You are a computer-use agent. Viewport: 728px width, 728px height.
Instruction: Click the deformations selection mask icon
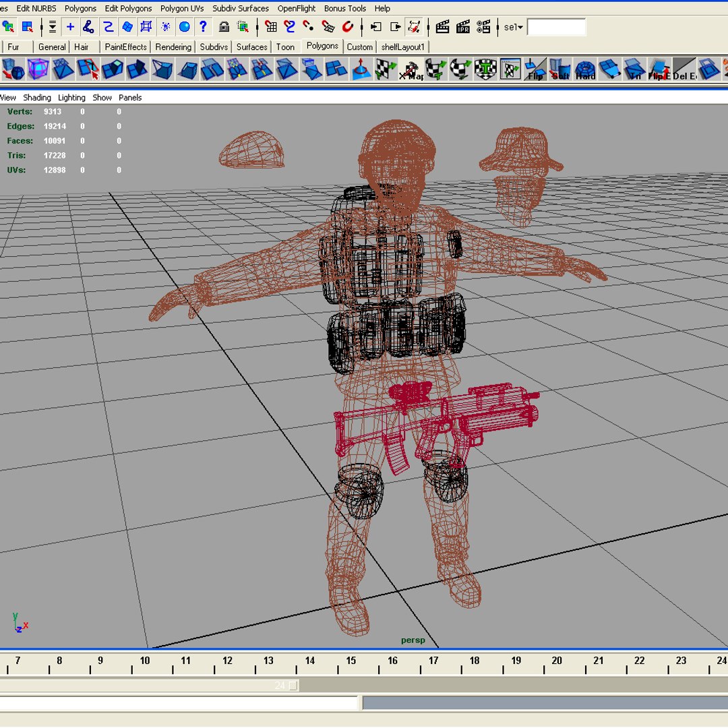click(x=146, y=27)
